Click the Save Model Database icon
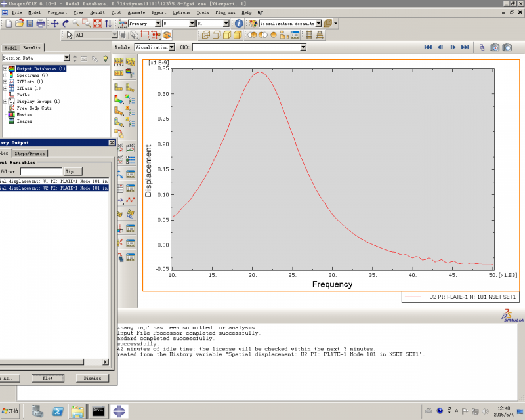 [x=30, y=24]
